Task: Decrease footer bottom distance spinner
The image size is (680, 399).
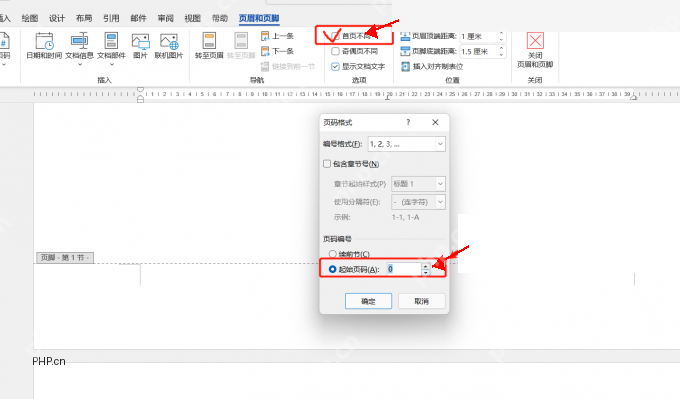Action: (x=502, y=54)
